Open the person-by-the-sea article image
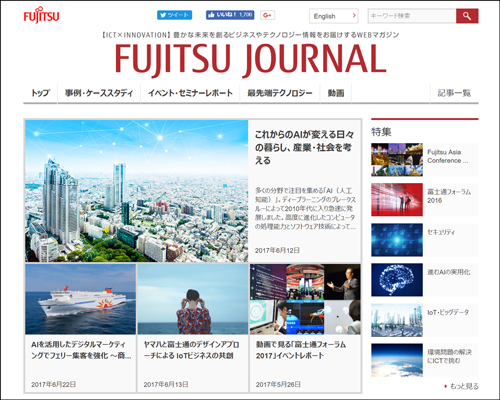Image resolution: width=500 pixels, height=400 pixels. click(x=193, y=299)
